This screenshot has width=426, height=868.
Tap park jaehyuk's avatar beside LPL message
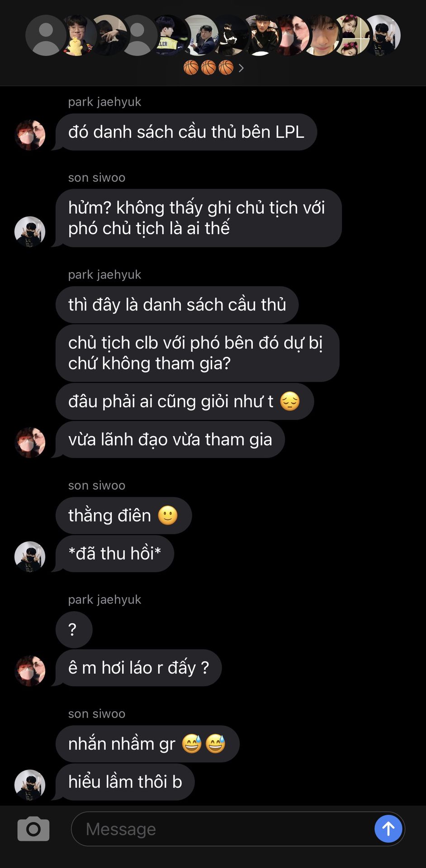(30, 135)
